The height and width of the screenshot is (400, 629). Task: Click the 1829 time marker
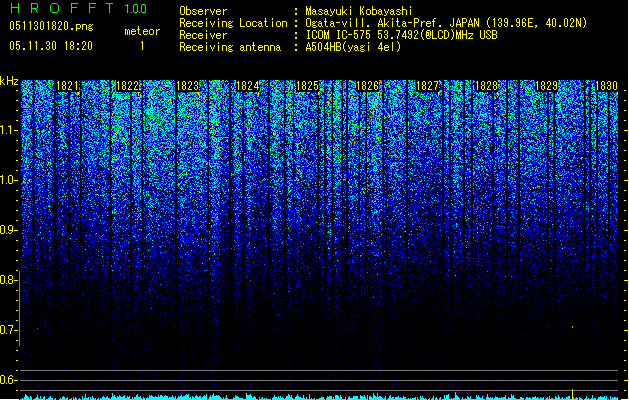[x=546, y=86]
